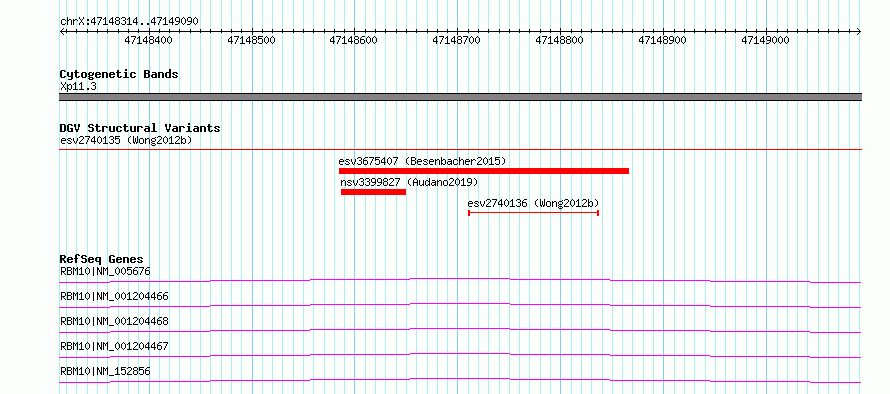Viewport: 890px width, 394px height.
Task: Click the RBM10|NM_001204467 transcript label
Action: (x=114, y=346)
